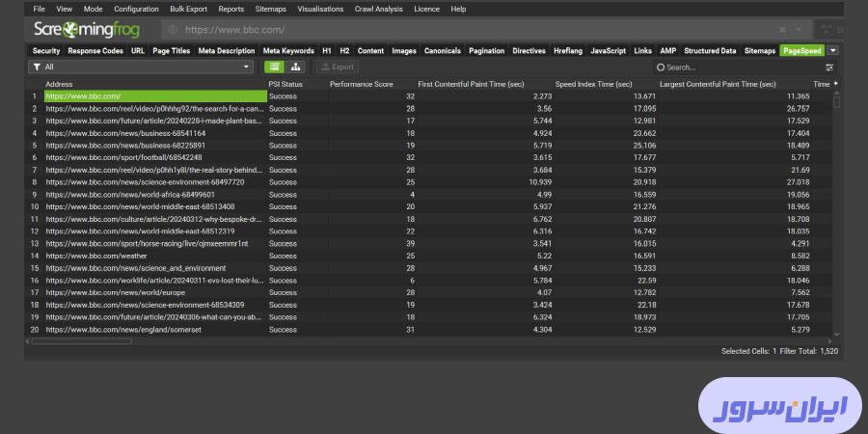
Task: Open search filter options icon
Action: 829,68
